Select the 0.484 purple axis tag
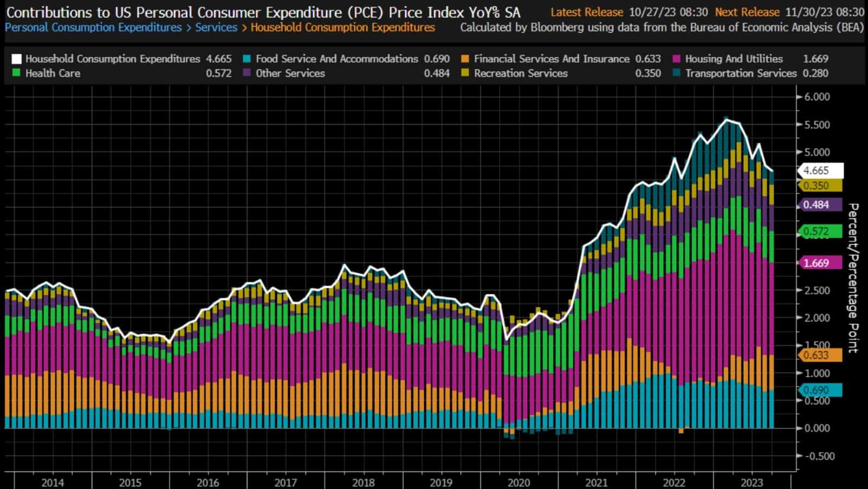The image size is (868, 489). (820, 204)
